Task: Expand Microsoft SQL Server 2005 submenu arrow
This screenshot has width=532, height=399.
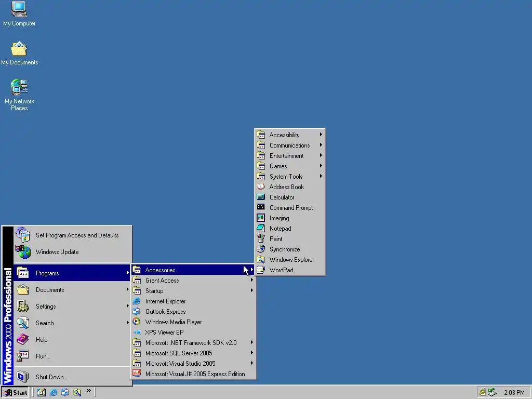Action: [252, 353]
